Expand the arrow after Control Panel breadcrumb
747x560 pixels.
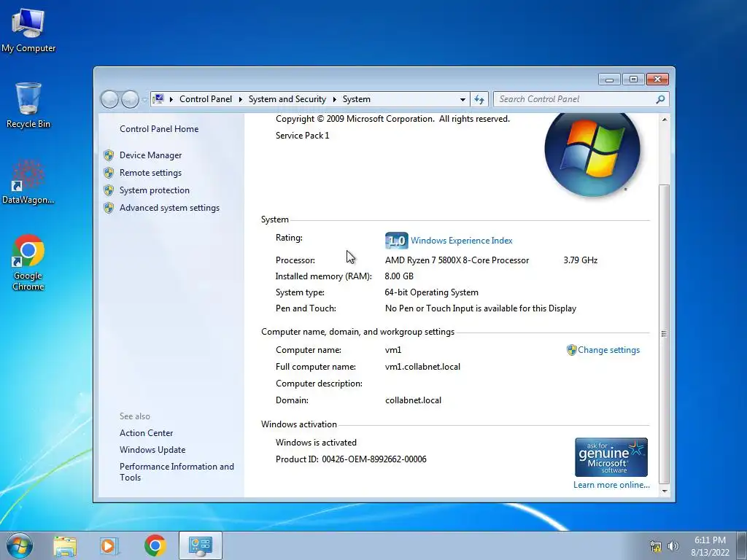(x=241, y=99)
